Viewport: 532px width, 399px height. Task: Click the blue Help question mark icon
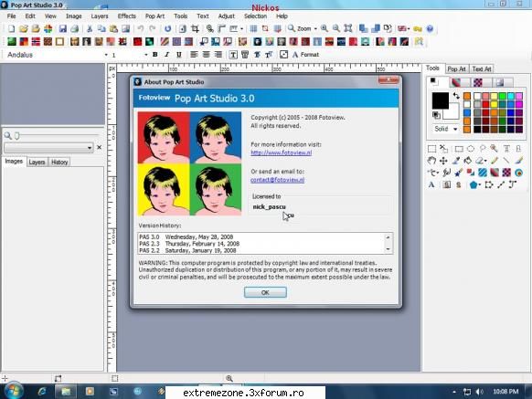coord(430,29)
